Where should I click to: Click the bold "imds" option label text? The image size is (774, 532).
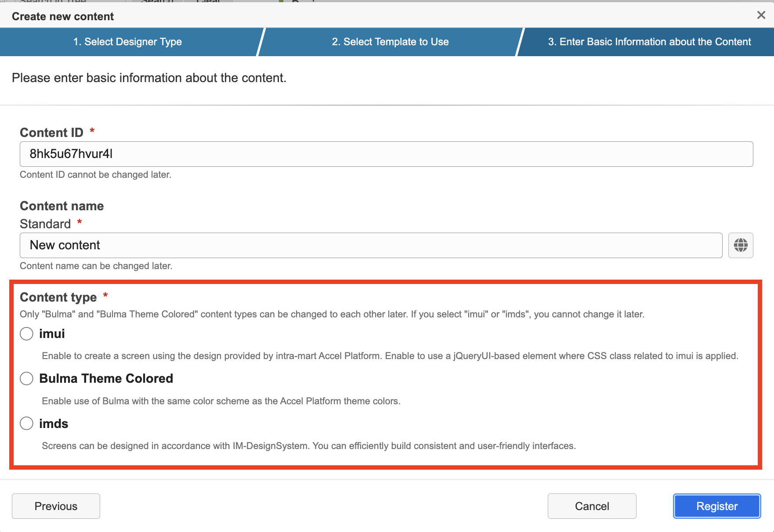coord(54,424)
